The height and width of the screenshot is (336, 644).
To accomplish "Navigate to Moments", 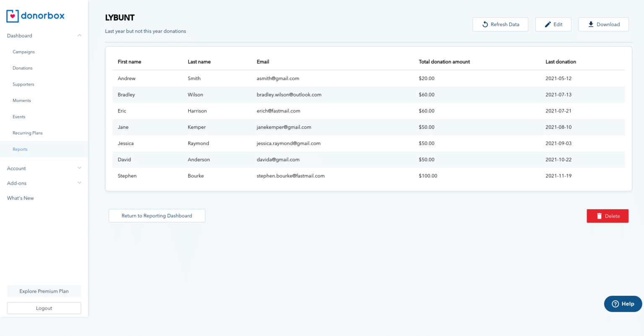I will tap(21, 100).
